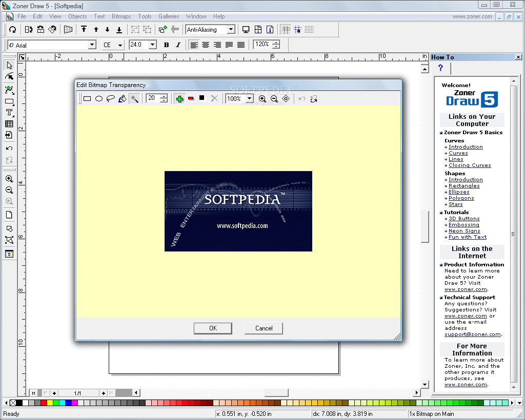Image resolution: width=525 pixels, height=420 pixels.
Task: Open the File menu
Action: click(22, 16)
